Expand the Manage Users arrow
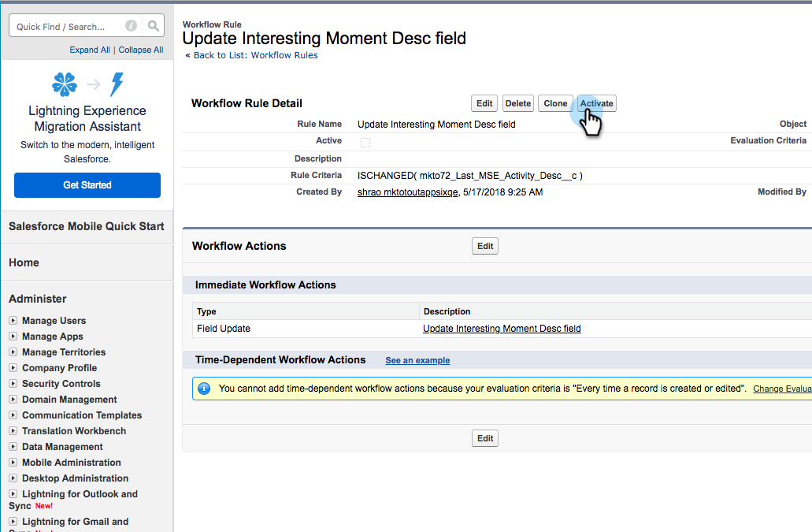 pos(13,321)
